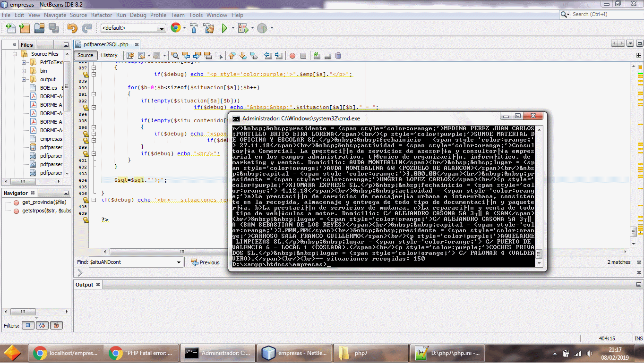
Task: Click the Find Selection magnifier icon
Action: tap(175, 56)
